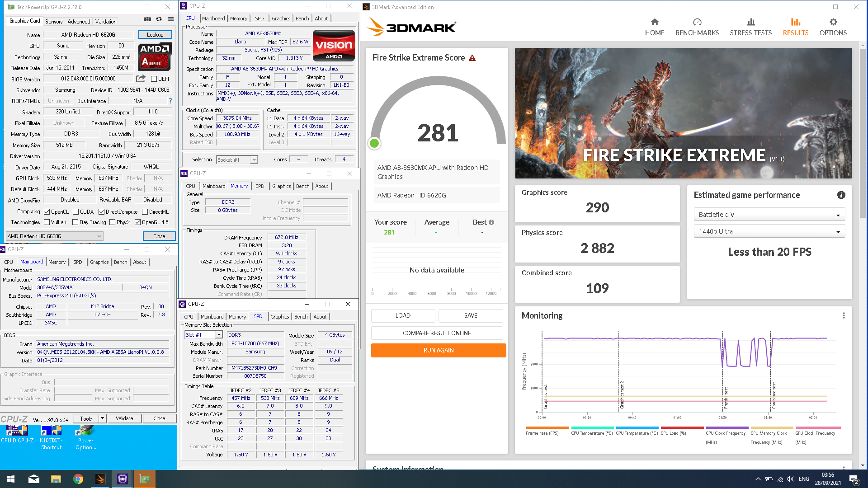Expand the 1440p Ultra resolution dropdown
Screen dimensions: 868x488
tap(769, 231)
